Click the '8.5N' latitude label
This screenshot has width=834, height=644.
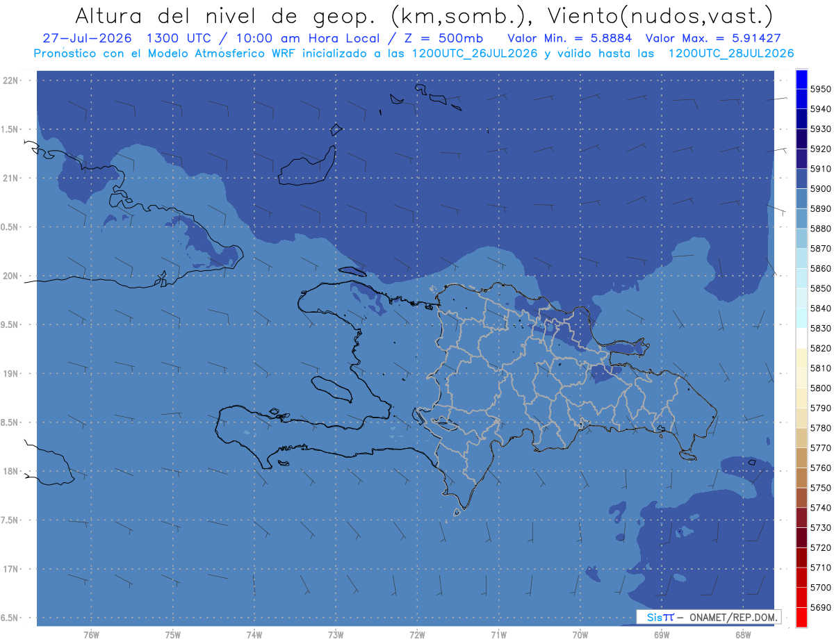pos(10,422)
